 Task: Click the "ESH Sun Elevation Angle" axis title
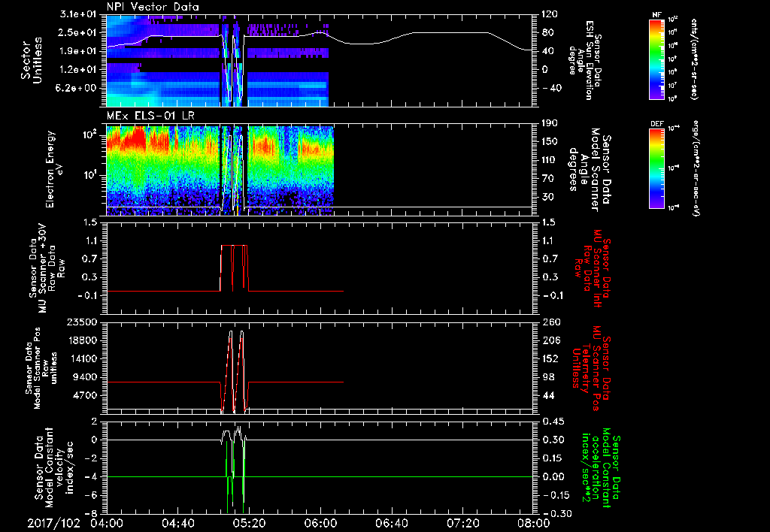[585, 60]
